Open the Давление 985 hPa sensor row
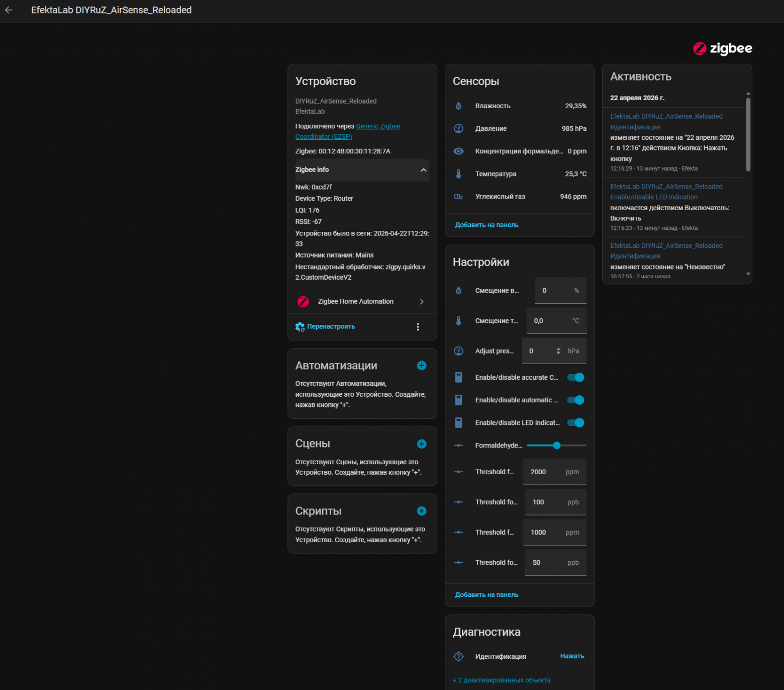The width and height of the screenshot is (784, 690). [x=520, y=129]
